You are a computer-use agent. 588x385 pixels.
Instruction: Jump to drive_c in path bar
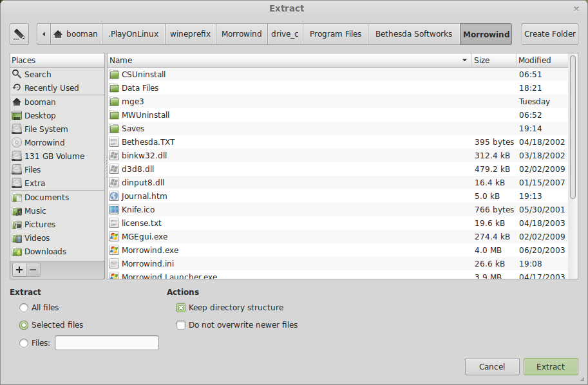point(285,34)
